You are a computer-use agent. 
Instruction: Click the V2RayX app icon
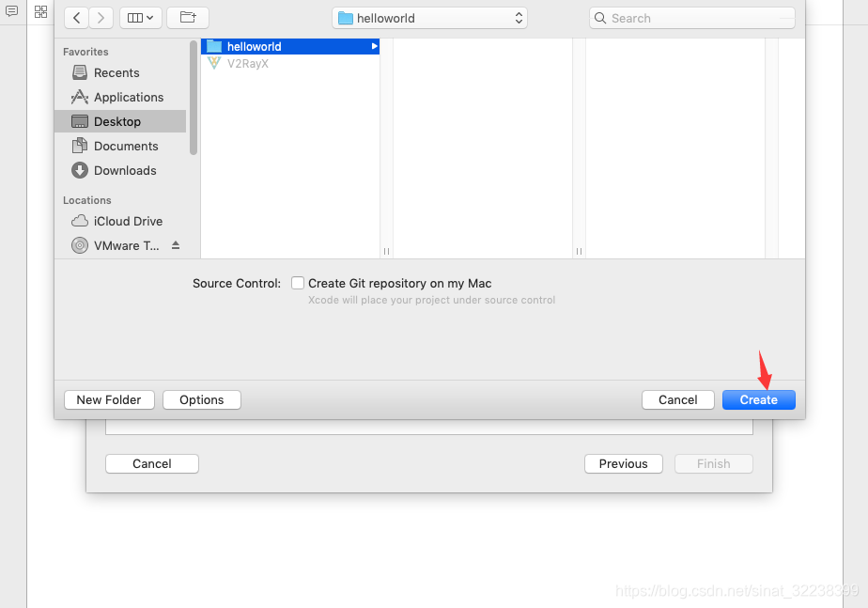click(213, 63)
